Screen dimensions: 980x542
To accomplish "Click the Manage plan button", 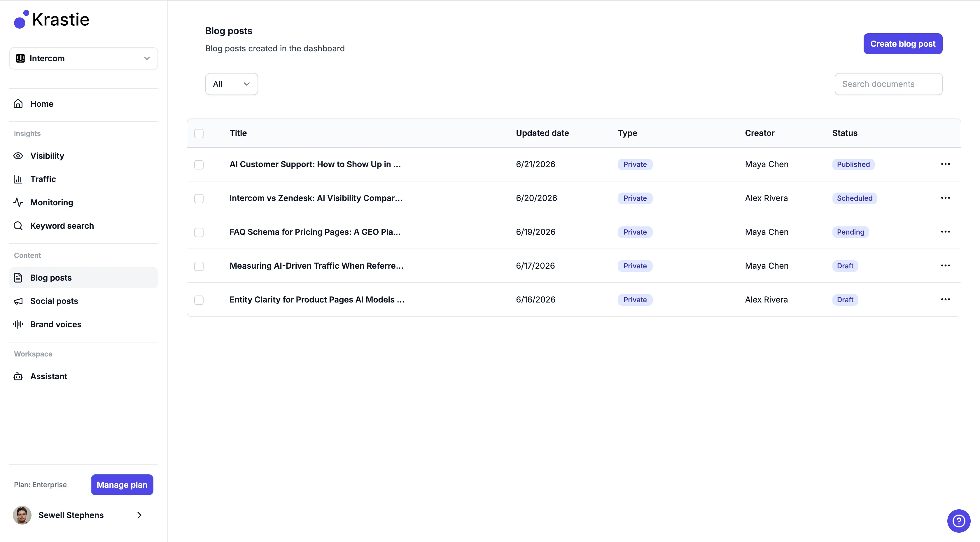I will coord(122,485).
